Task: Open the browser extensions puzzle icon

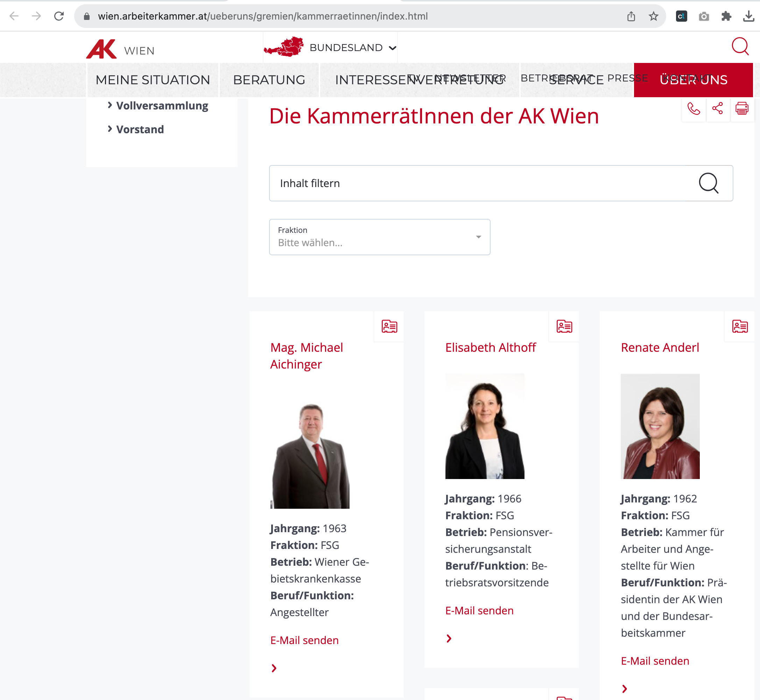Action: pyautogui.click(x=726, y=16)
